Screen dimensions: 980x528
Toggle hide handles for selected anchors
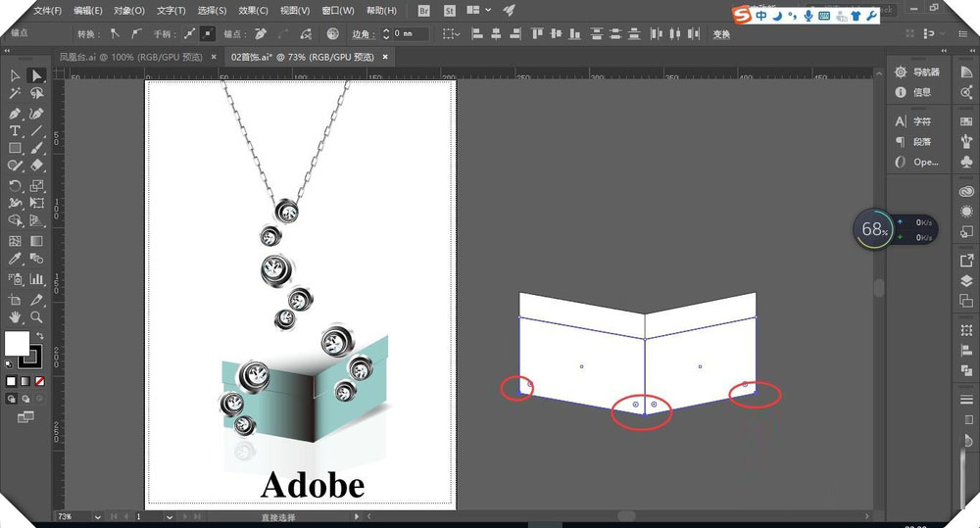point(207,33)
